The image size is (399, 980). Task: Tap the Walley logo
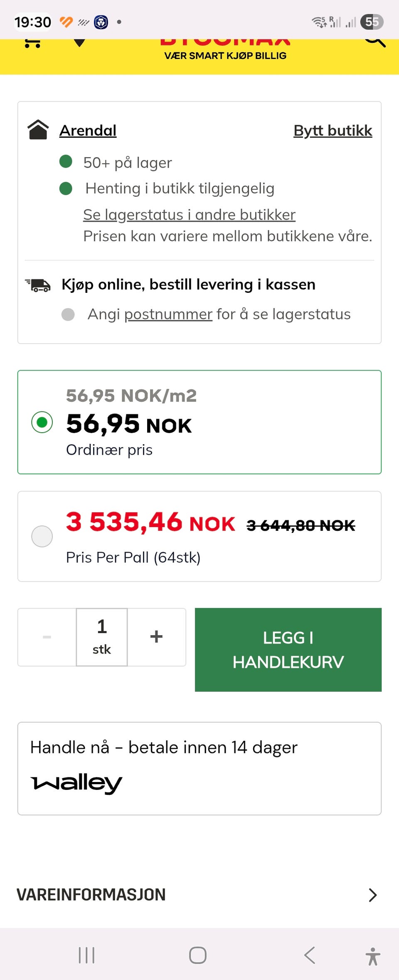76,784
